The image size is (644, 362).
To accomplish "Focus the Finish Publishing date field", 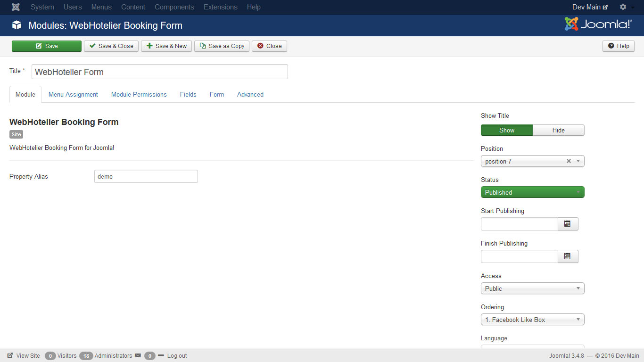I will [520, 256].
